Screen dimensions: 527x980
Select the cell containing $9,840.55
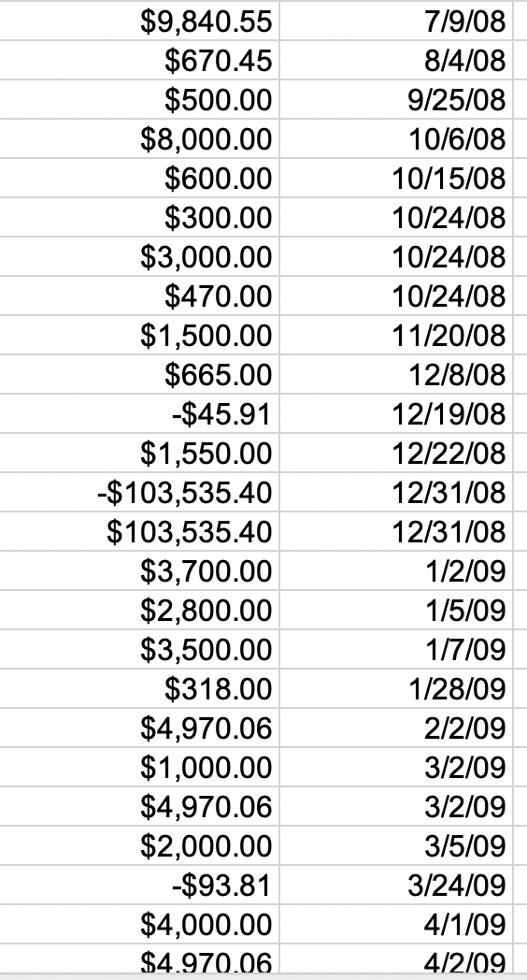point(139,21)
